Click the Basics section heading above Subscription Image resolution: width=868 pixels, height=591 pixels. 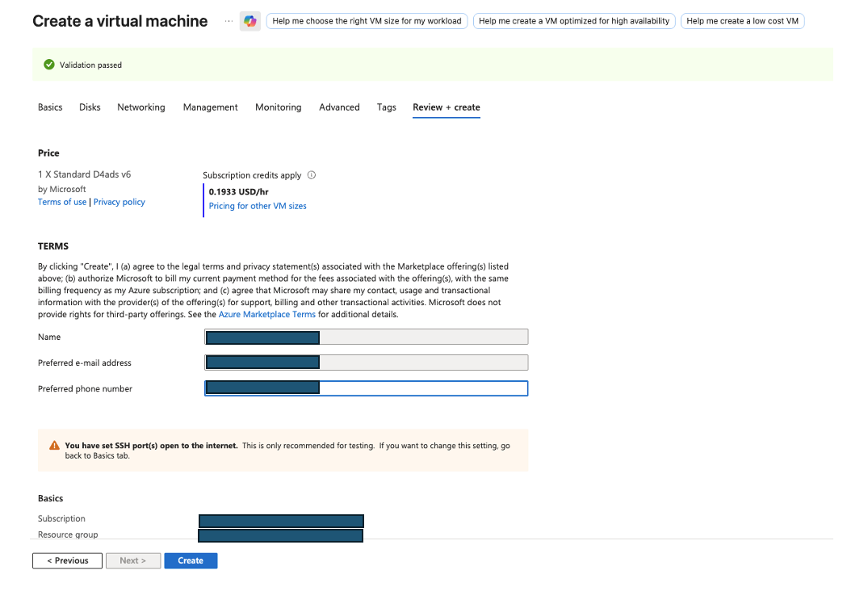click(50, 498)
